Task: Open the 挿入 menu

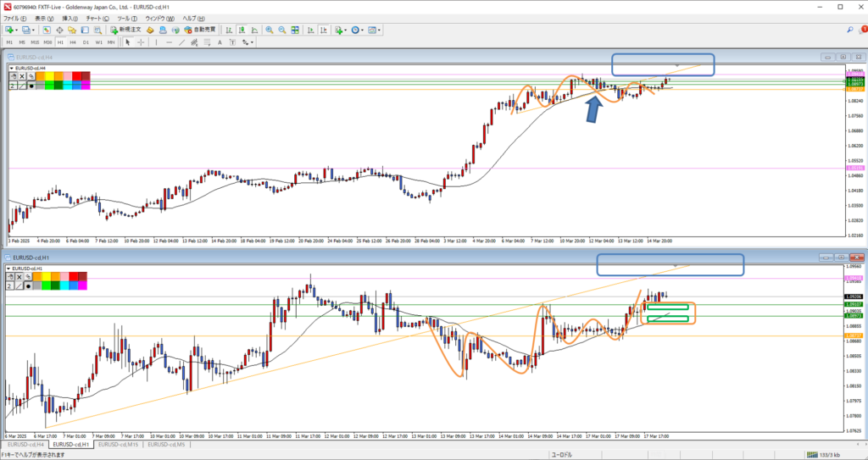Action: (x=70, y=19)
